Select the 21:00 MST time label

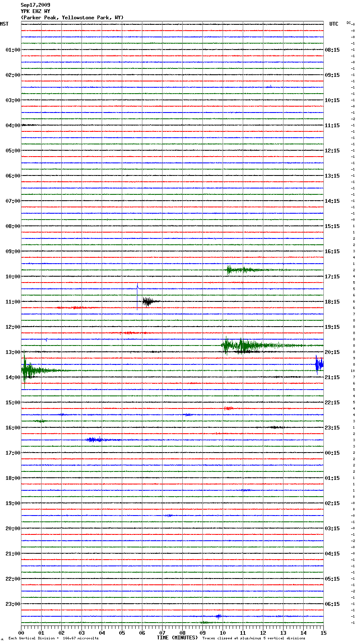(x=13, y=554)
